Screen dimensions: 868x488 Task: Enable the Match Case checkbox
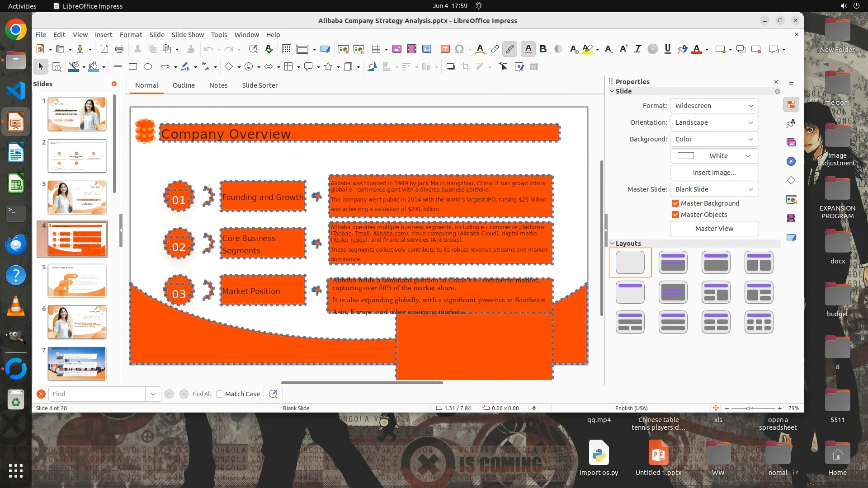(x=220, y=394)
